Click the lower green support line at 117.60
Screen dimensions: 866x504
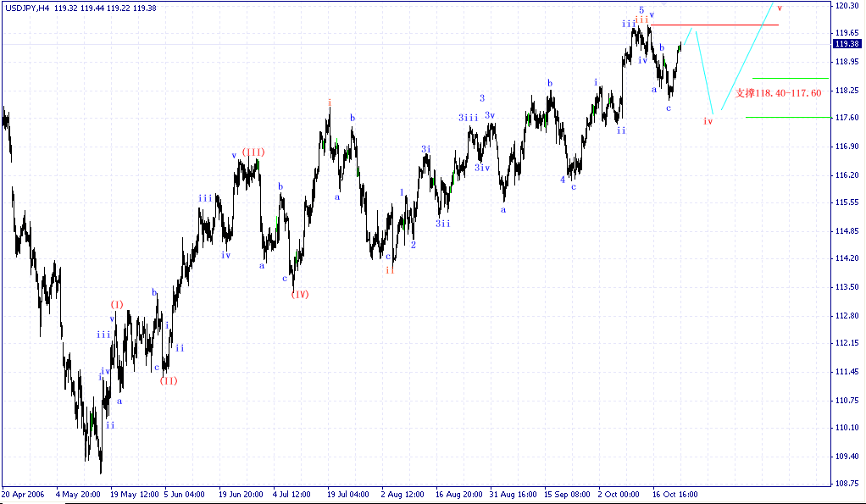(789, 117)
